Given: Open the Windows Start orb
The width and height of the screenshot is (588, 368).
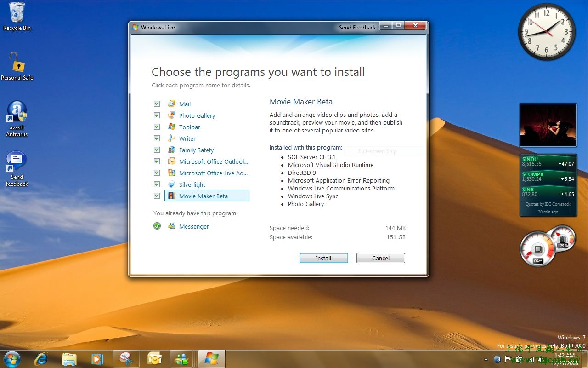Looking at the screenshot, I should pos(11,358).
